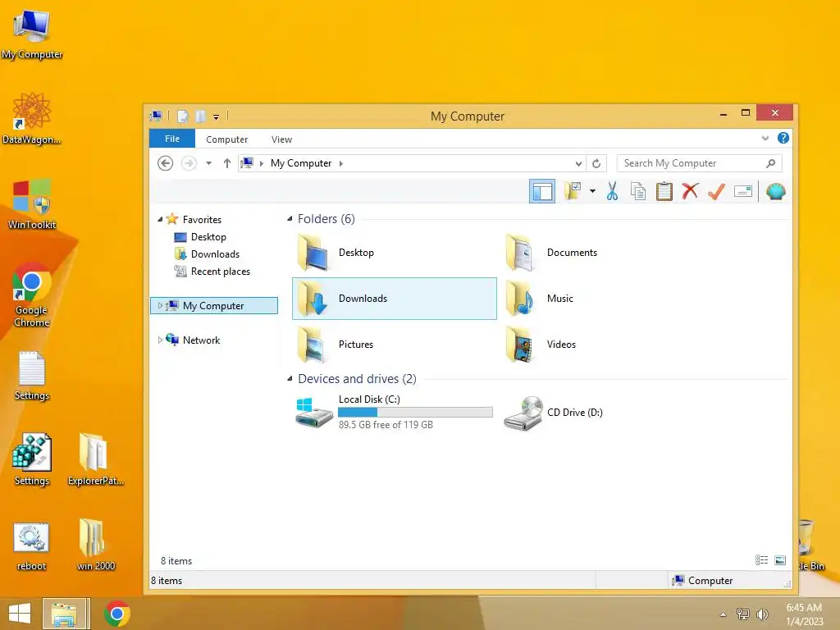Screen dimensions: 840x630
Task: Select the ExplorerPat... desktop folder
Action: 95,459
